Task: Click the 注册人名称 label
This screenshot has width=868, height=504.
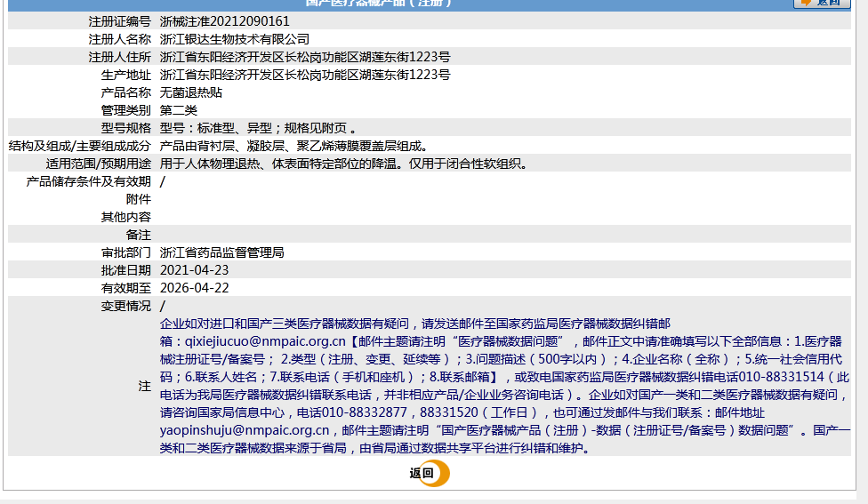Action: (x=119, y=39)
